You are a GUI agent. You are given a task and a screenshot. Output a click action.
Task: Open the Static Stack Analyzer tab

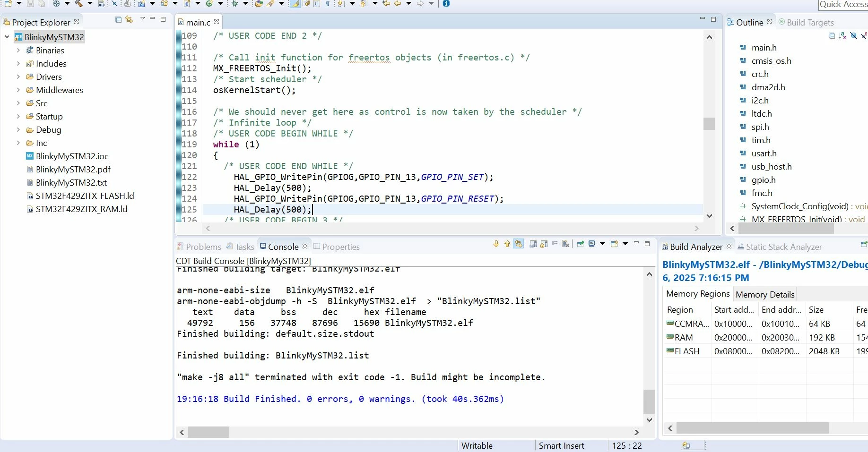[780, 247]
